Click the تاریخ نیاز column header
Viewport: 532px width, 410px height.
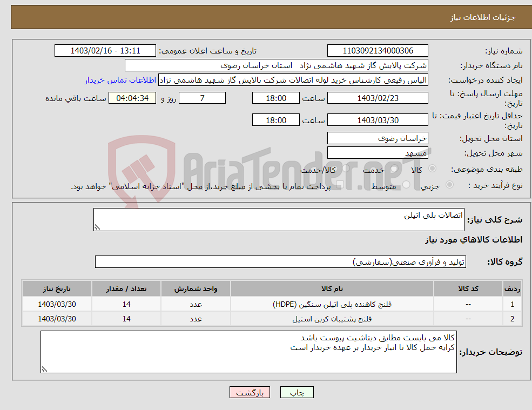point(57,289)
